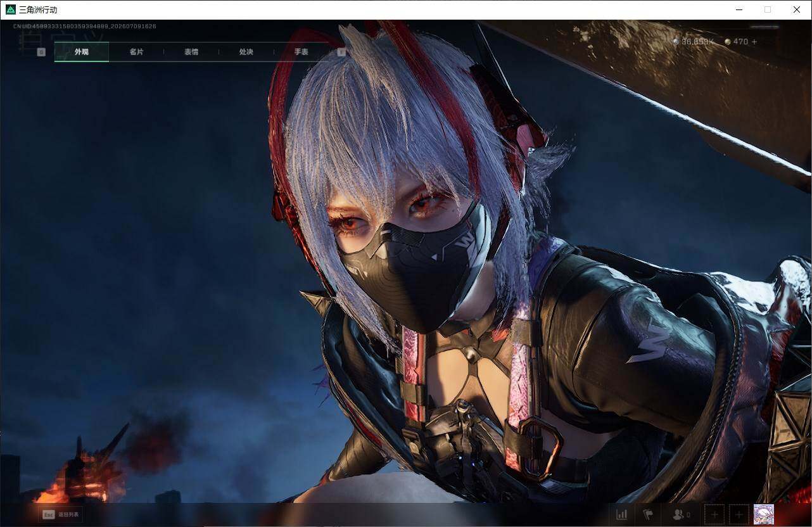Click the Esc 返回列表 button
The height and width of the screenshot is (527, 812).
[61, 514]
